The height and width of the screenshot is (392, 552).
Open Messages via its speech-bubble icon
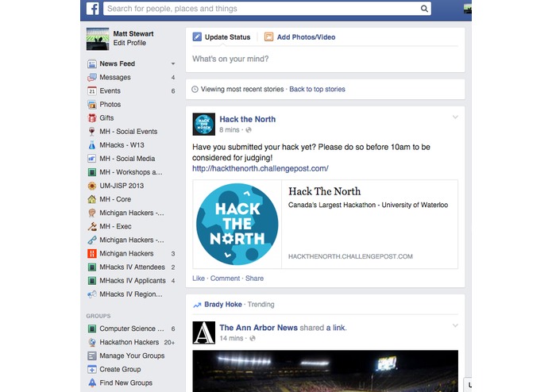[92, 77]
